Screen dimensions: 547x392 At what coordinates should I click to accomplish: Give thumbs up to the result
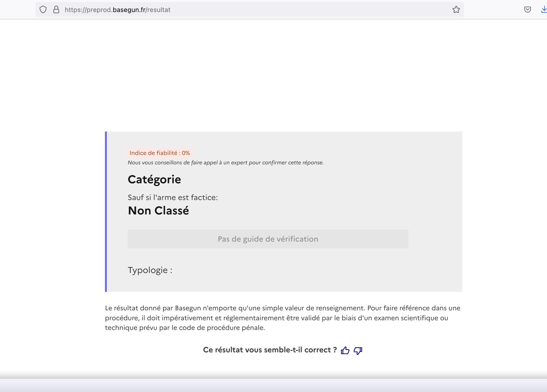[345, 350]
